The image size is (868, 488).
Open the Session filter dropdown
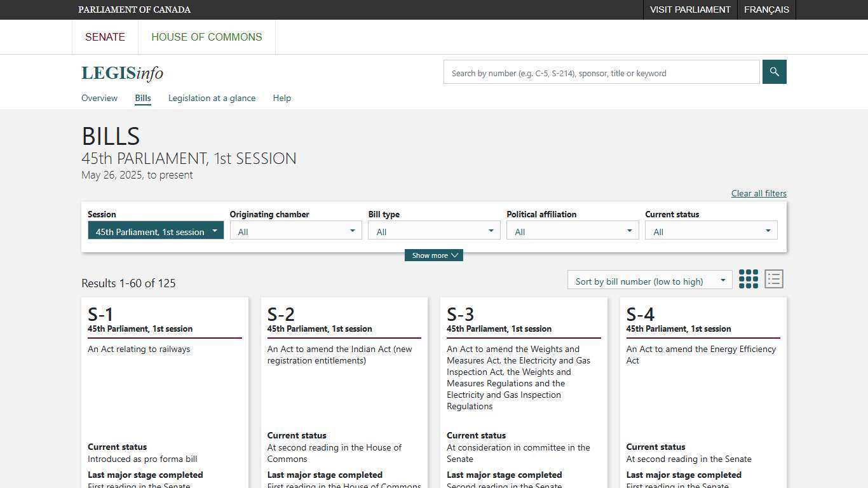[x=155, y=230]
